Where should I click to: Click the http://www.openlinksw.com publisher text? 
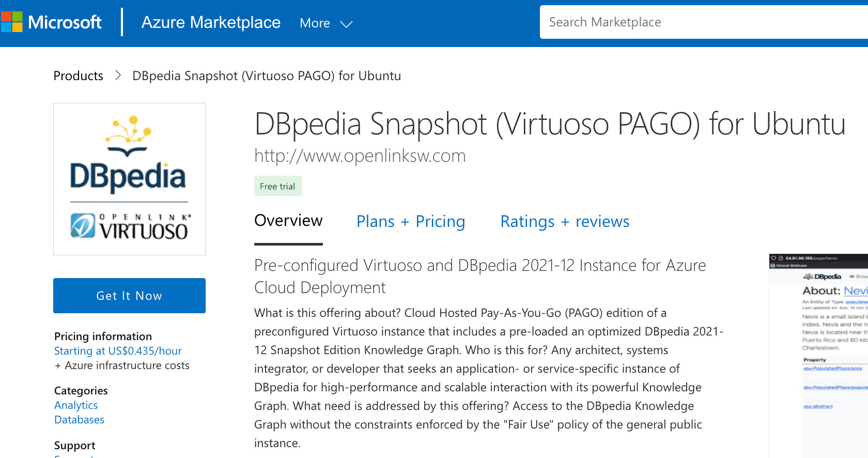tap(360, 156)
